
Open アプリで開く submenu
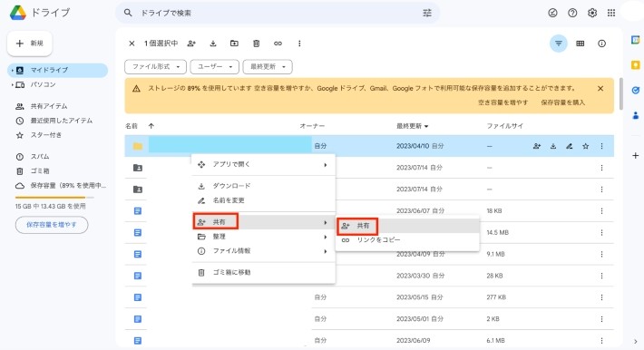[x=264, y=164]
